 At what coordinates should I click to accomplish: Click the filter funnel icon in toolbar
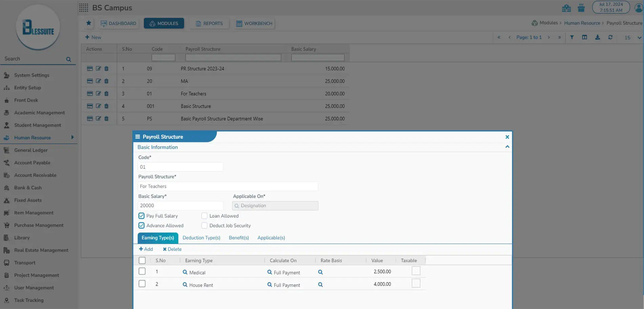coord(572,37)
